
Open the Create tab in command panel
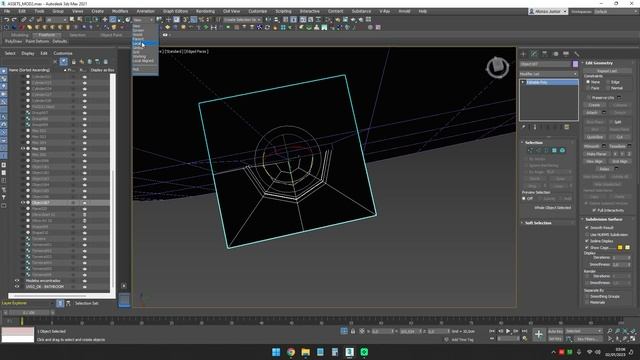pyautogui.click(x=524, y=54)
